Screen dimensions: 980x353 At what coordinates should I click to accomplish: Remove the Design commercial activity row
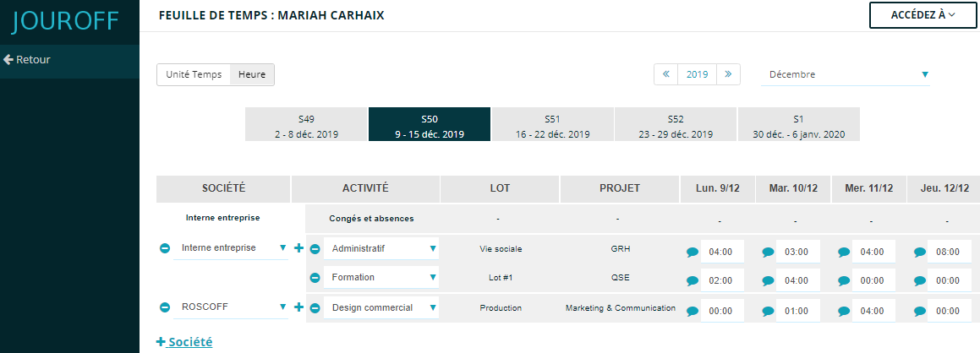coord(315,307)
